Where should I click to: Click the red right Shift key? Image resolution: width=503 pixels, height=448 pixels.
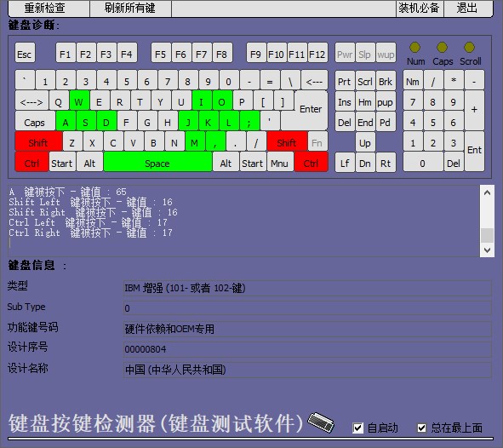pyautogui.click(x=287, y=141)
